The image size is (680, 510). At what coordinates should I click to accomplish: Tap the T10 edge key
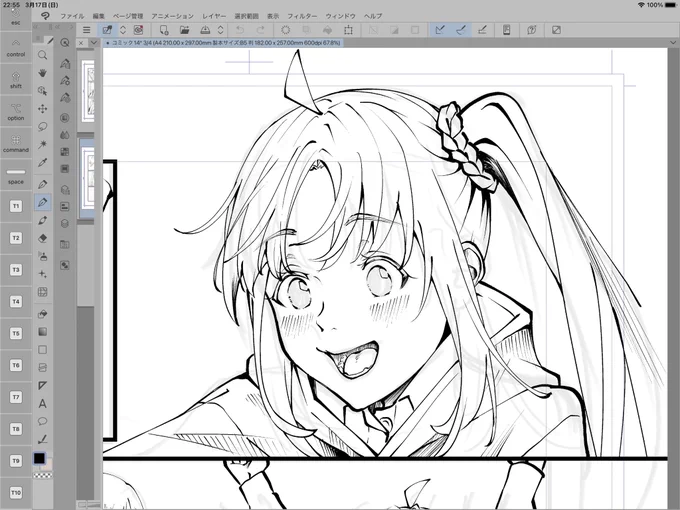click(x=16, y=493)
